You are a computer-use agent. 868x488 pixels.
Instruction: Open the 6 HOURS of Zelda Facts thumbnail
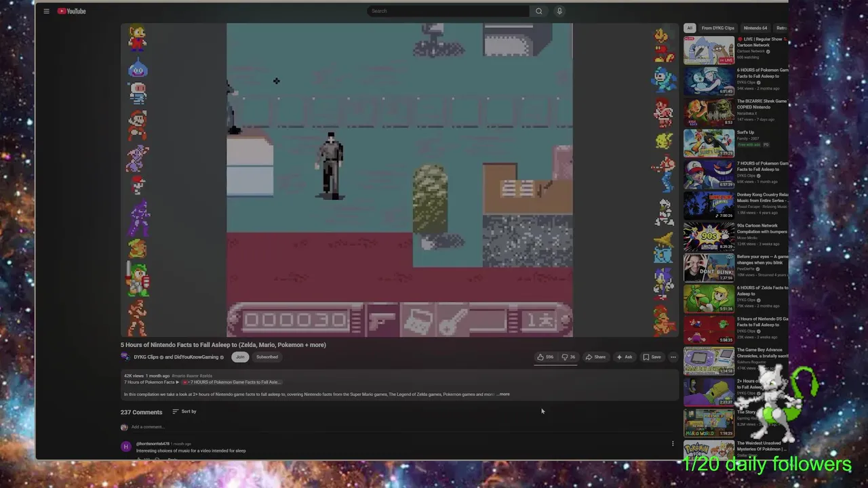(709, 299)
